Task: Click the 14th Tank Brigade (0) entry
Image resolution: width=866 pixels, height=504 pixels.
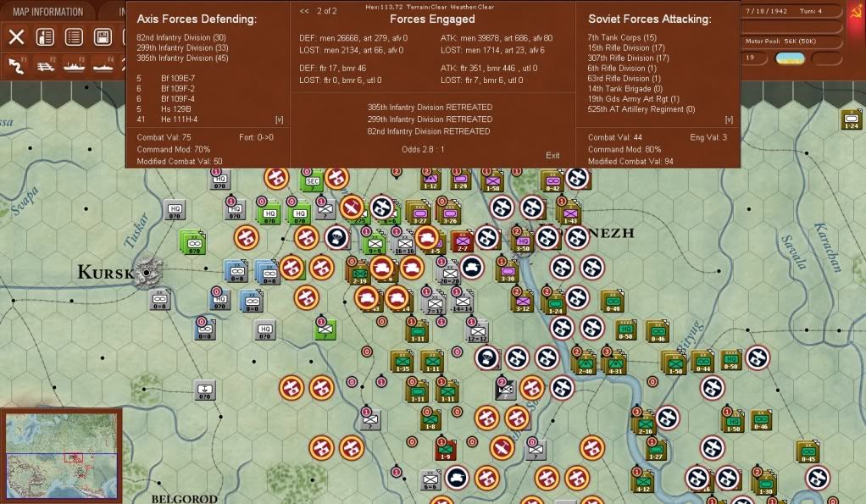Action: pyautogui.click(x=625, y=88)
